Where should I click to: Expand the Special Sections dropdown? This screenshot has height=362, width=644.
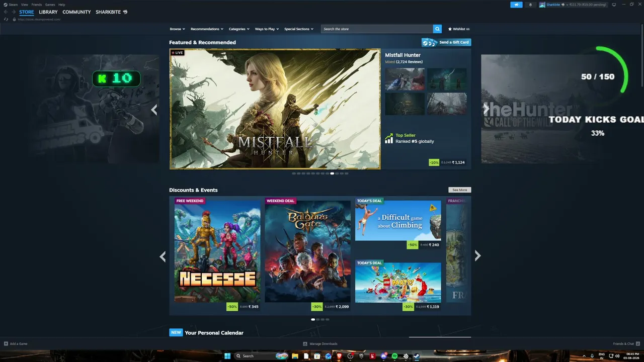coord(299,29)
